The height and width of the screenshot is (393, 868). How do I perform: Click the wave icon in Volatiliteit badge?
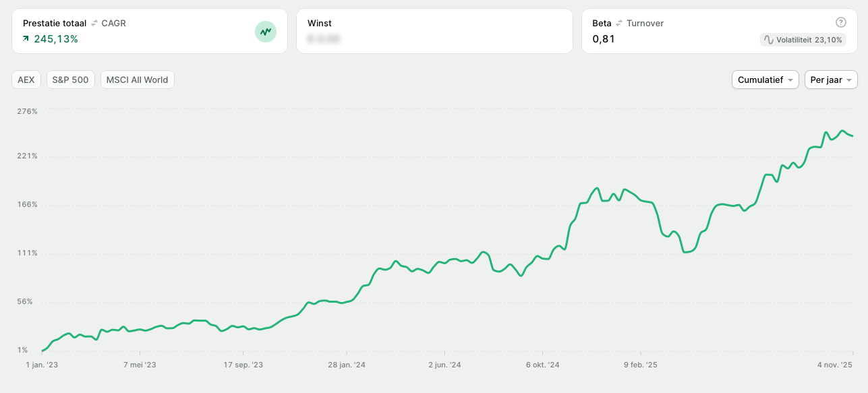768,40
